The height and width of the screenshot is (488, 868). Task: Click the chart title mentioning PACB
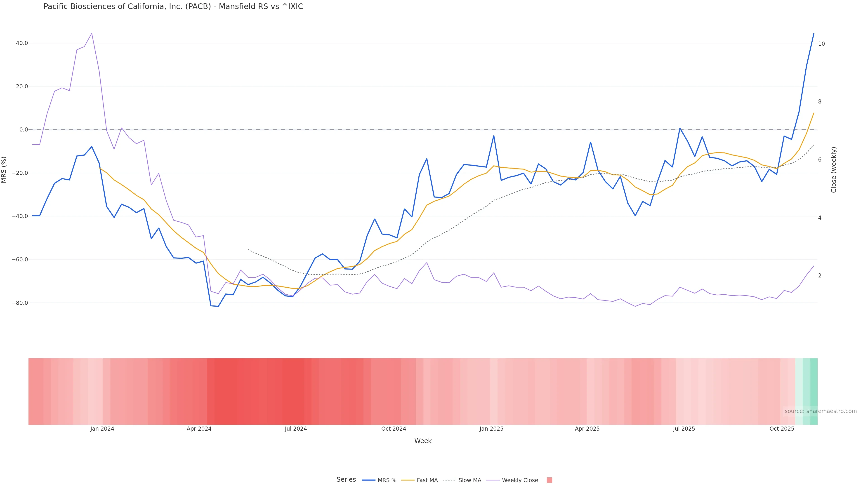(x=173, y=7)
